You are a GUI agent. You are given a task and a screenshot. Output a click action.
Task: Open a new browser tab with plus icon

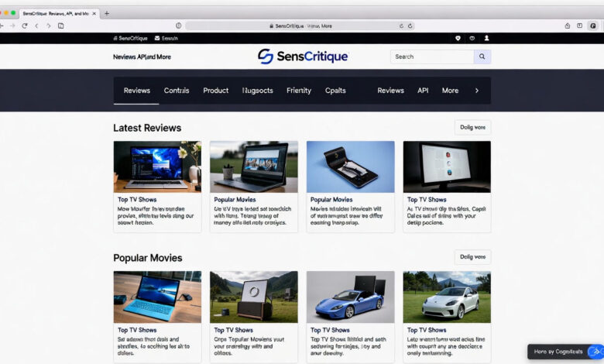[x=107, y=13]
